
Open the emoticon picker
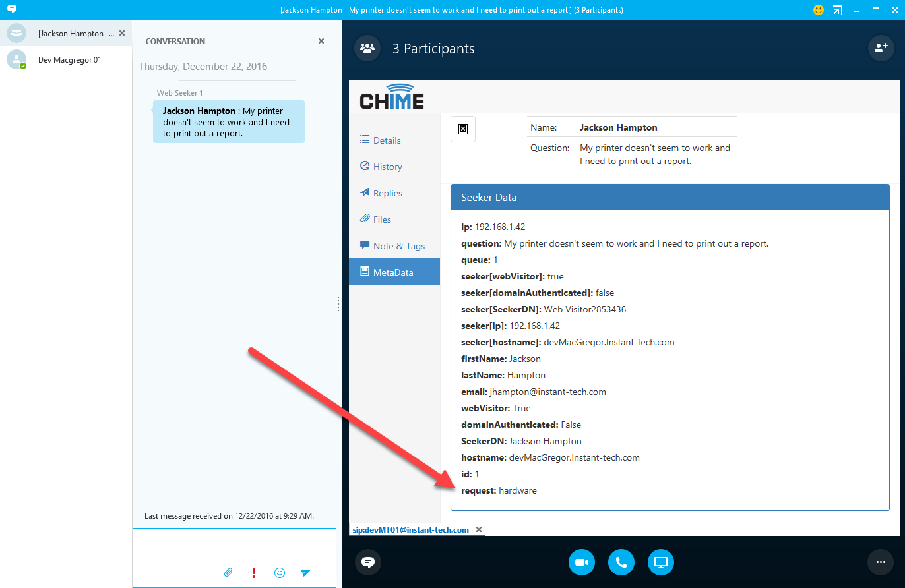[280, 573]
